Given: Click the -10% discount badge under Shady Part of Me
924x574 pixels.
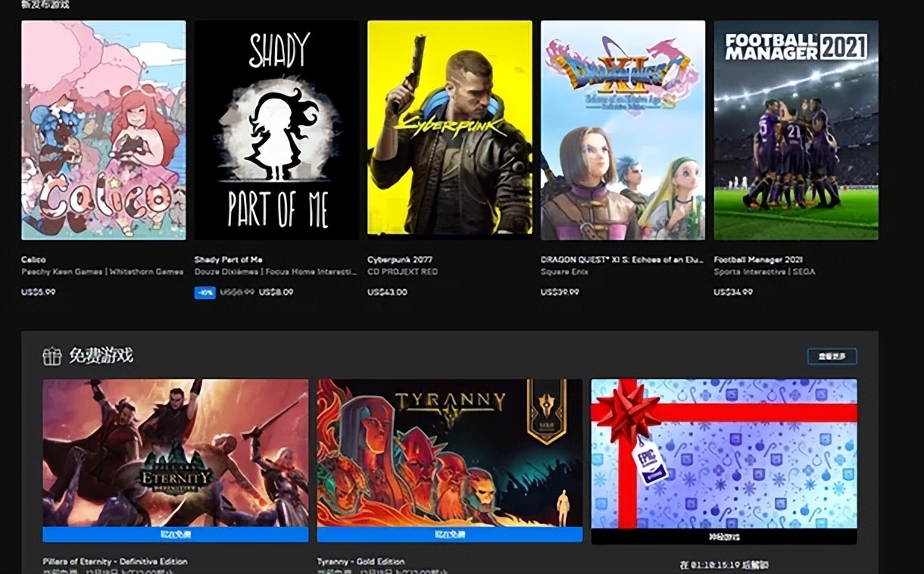Looking at the screenshot, I should 204,292.
